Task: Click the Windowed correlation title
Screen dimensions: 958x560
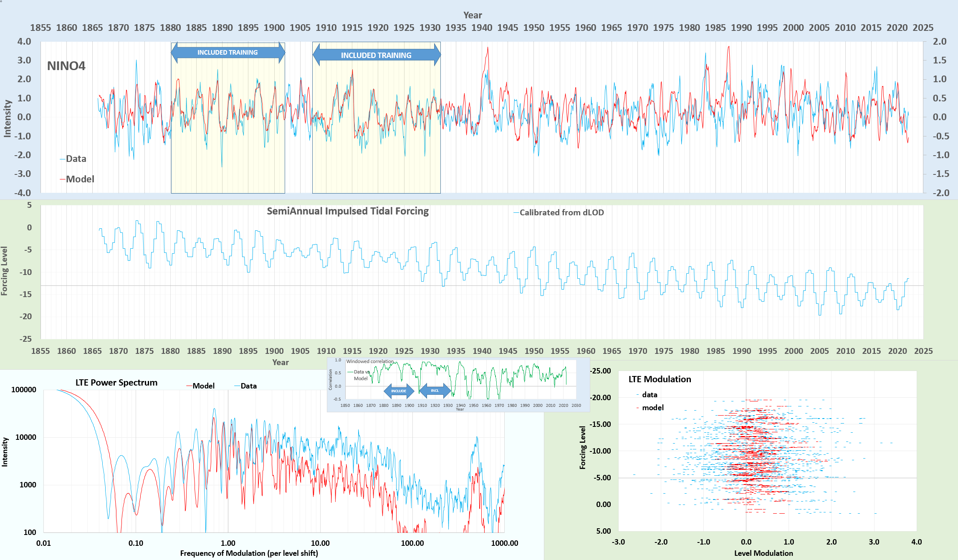Action: click(369, 361)
